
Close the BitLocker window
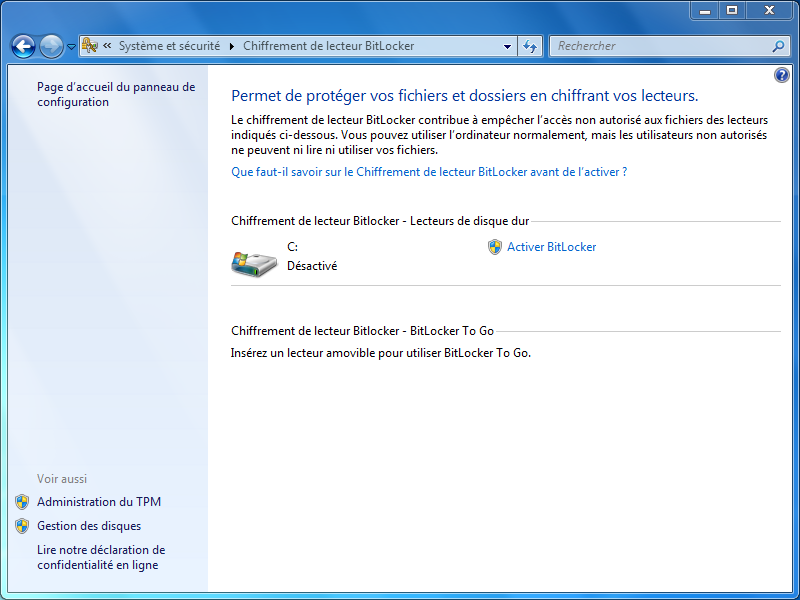[769, 10]
